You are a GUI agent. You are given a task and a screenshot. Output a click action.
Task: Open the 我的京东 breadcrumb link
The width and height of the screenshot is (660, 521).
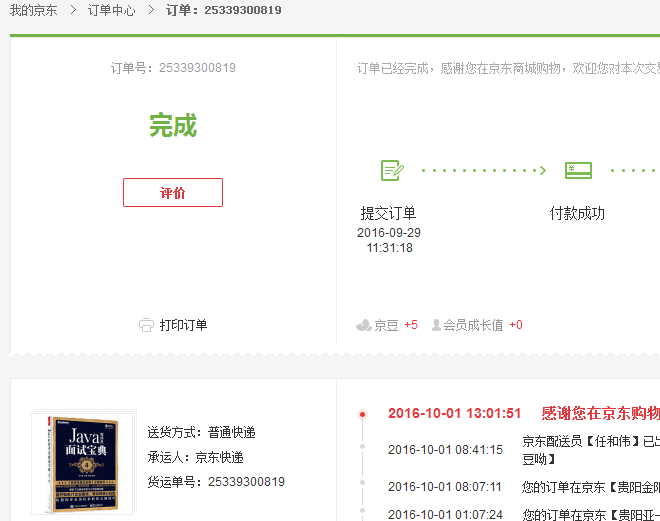33,10
